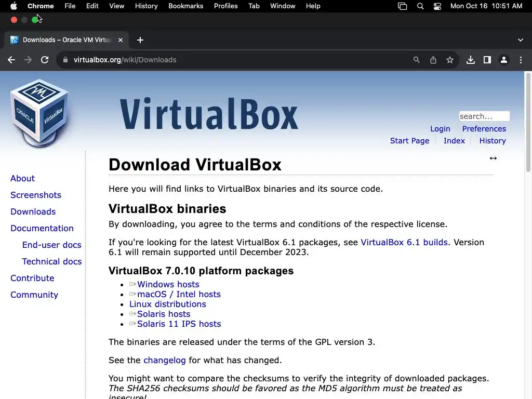Click the VirtualBox cube logo
The height and width of the screenshot is (399, 532).
point(39,113)
